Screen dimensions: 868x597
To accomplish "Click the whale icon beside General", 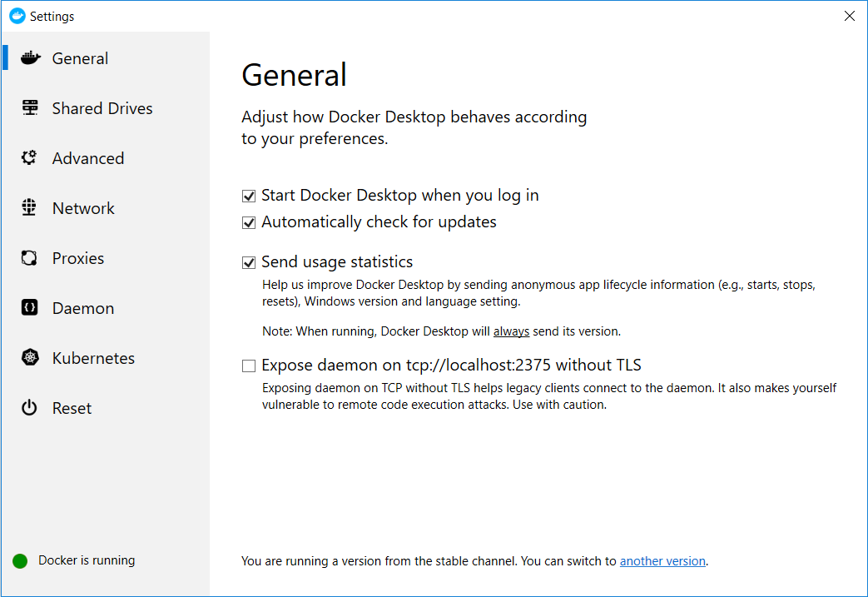I will click(30, 58).
